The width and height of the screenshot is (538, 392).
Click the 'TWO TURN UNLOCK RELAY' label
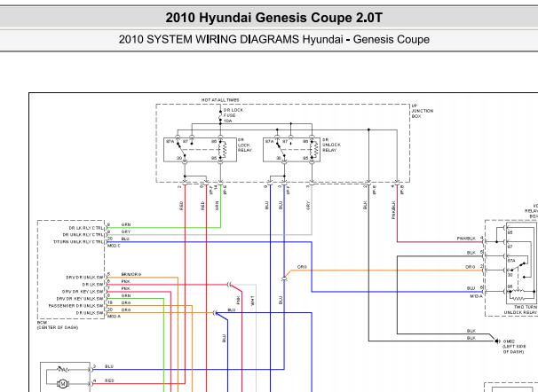[x=520, y=310]
